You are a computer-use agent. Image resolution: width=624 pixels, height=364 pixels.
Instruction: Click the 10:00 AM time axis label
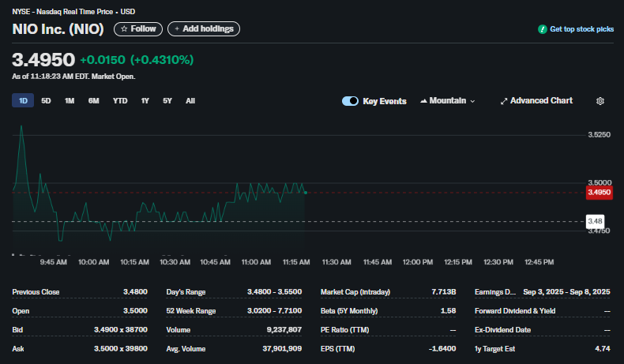coord(93,262)
